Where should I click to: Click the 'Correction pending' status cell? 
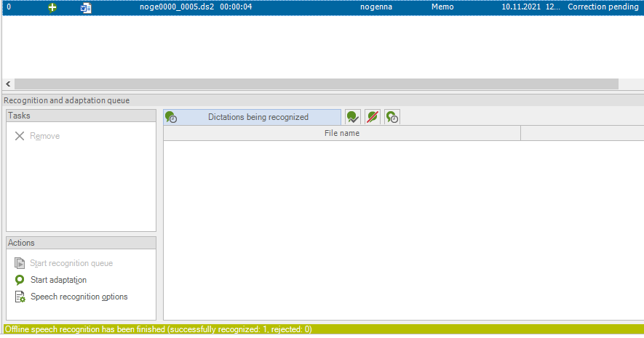coord(603,7)
